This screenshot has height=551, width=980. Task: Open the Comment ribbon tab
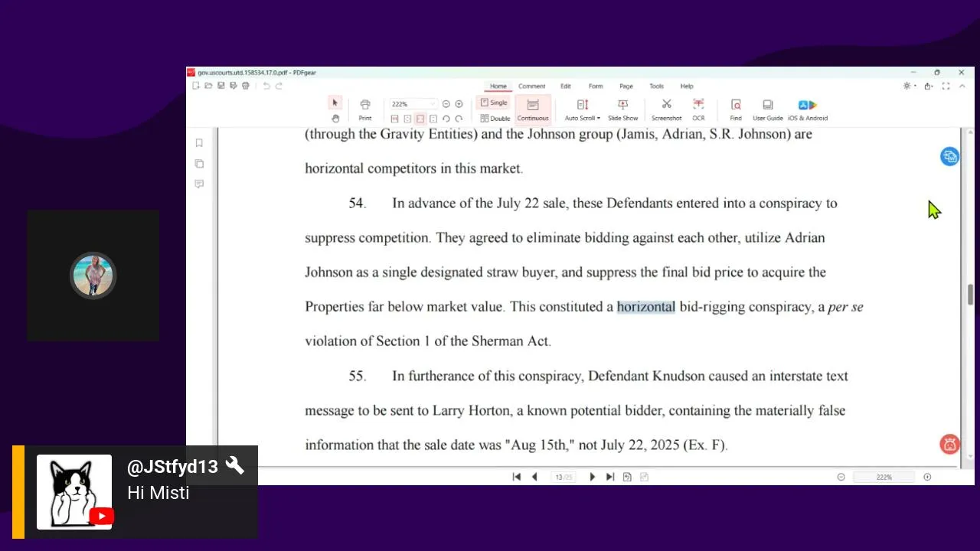[x=531, y=86]
